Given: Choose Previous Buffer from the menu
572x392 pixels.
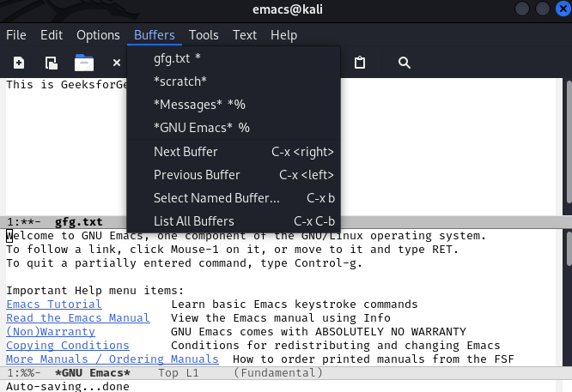Looking at the screenshot, I should point(234,175).
